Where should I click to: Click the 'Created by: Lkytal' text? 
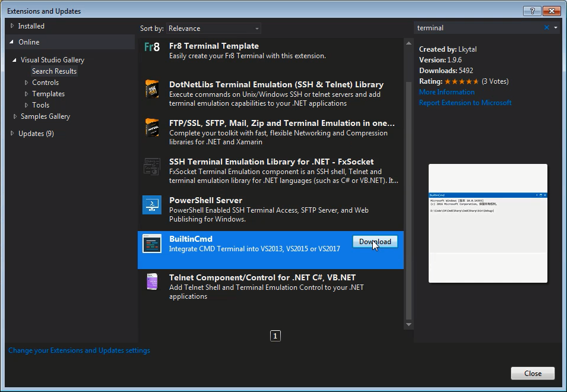click(x=448, y=49)
